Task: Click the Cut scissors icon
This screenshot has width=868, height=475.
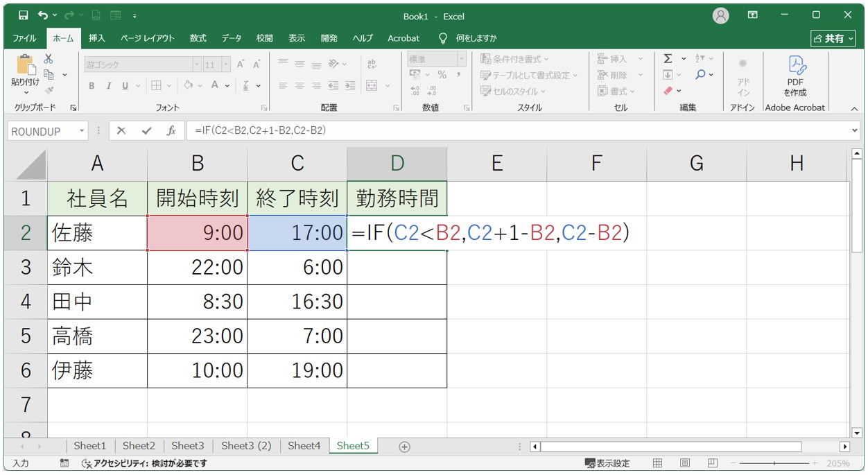Action: click(49, 59)
